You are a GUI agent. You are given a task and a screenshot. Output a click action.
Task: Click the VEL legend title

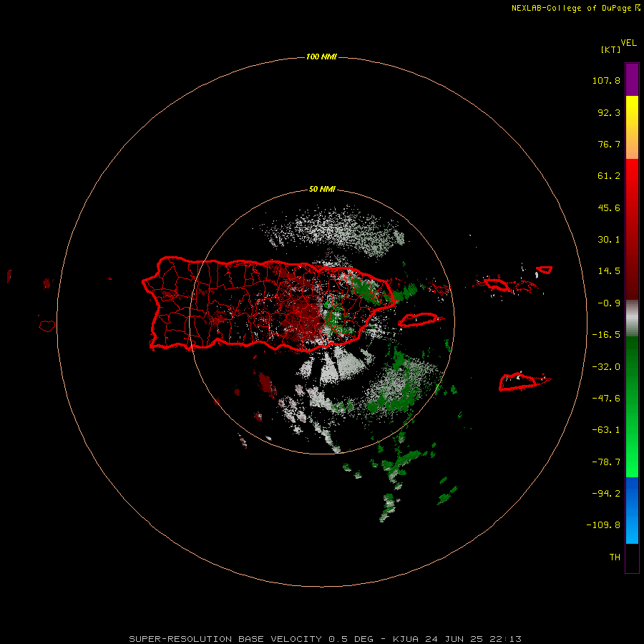click(628, 43)
